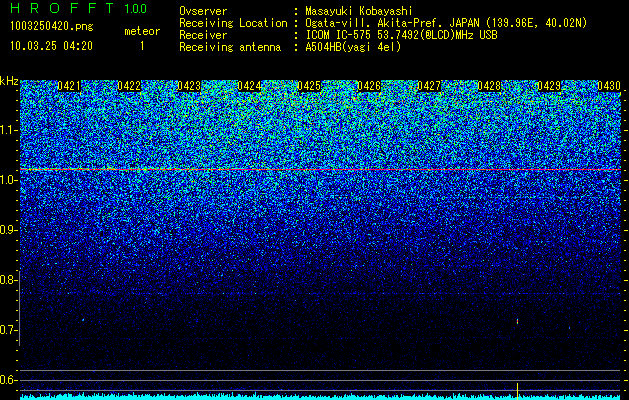
Task: Click the 0423 time label
Action: [x=189, y=86]
